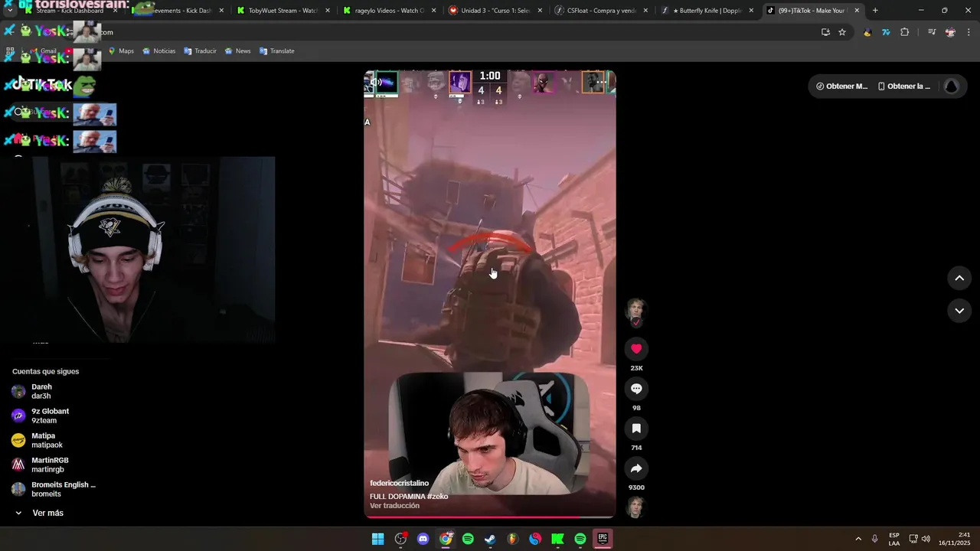
Task: Open the Maps bookmark
Action: tap(121, 51)
